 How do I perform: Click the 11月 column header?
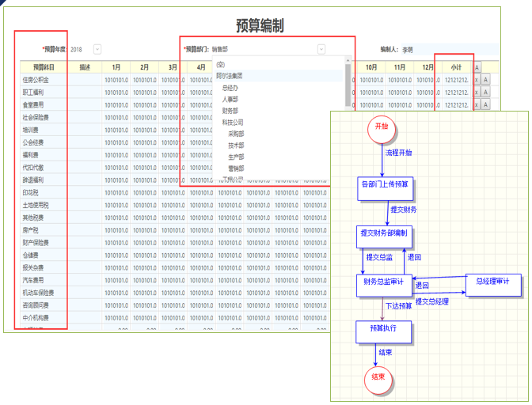400,67
